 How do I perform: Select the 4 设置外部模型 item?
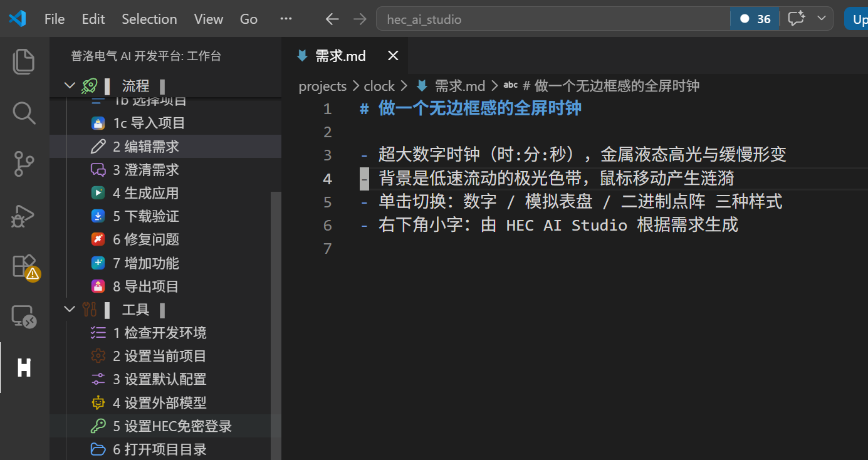click(160, 403)
